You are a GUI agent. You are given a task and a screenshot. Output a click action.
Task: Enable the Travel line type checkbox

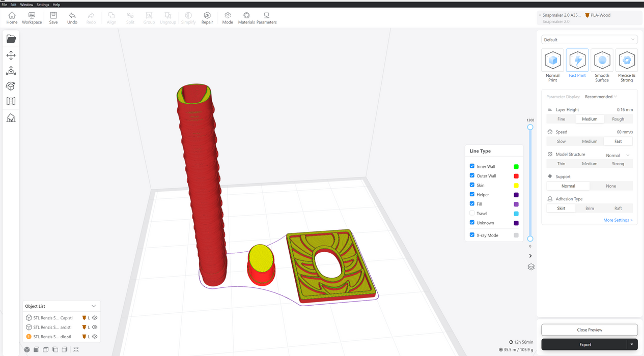pyautogui.click(x=472, y=213)
